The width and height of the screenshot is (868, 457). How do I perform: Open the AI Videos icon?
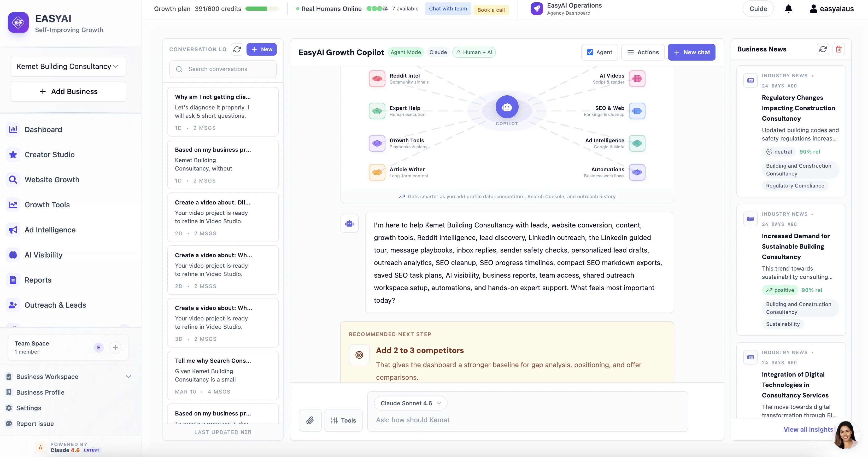click(x=637, y=79)
